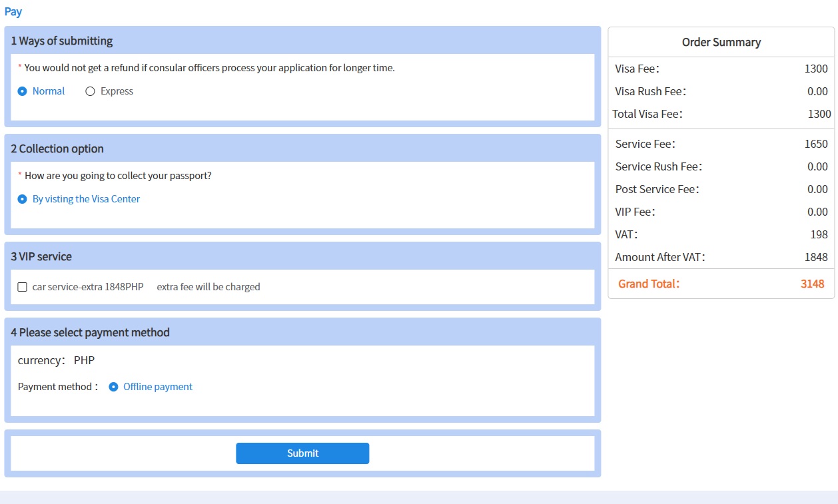
Task: Click the Visa Rush Fee row label
Action: click(650, 91)
